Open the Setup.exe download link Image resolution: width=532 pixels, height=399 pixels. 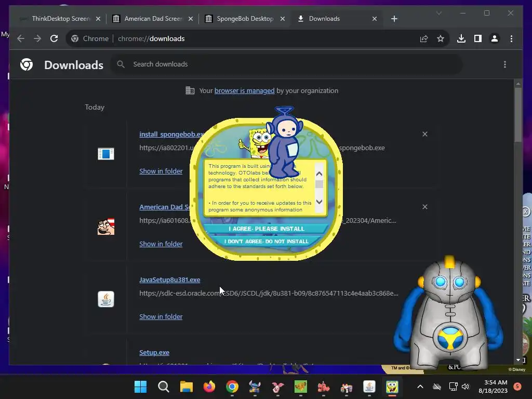click(x=154, y=353)
